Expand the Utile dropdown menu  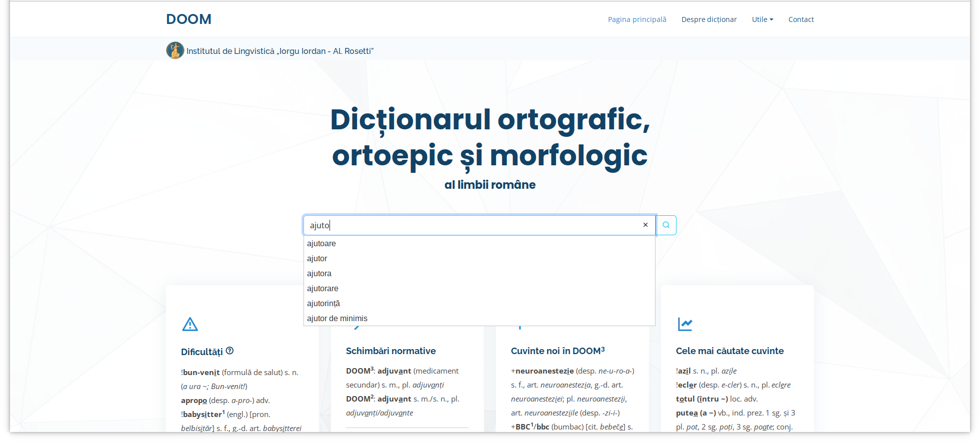762,19
